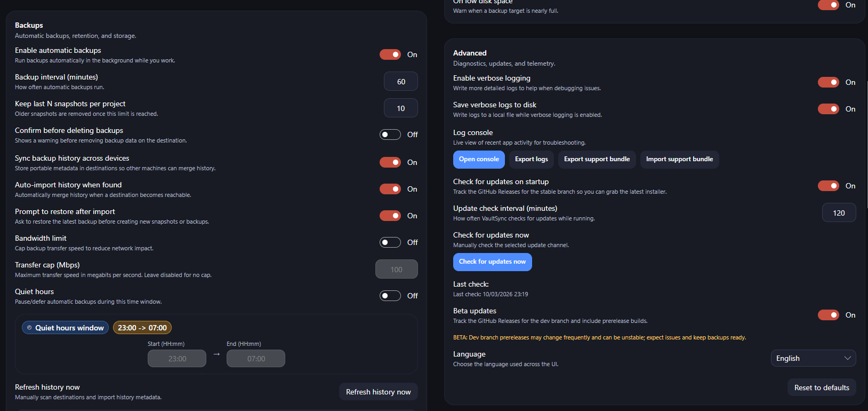The image size is (868, 411).
Task: Disable Sync backup history across devices
Action: click(390, 162)
